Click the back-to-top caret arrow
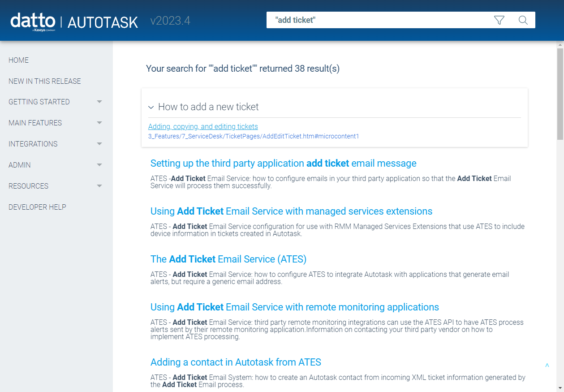The height and width of the screenshot is (392, 564). [547, 366]
